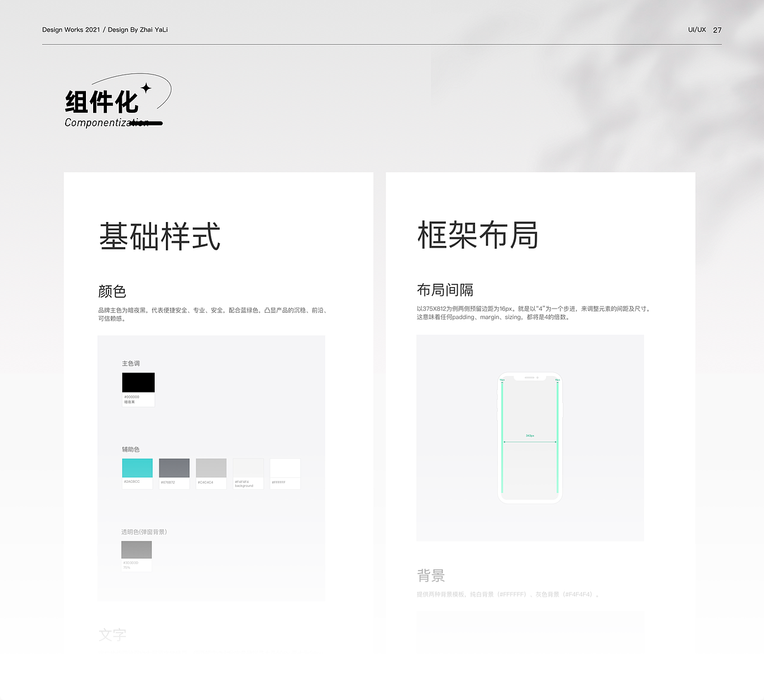Click the Design Works 2021 header text

[71, 29]
